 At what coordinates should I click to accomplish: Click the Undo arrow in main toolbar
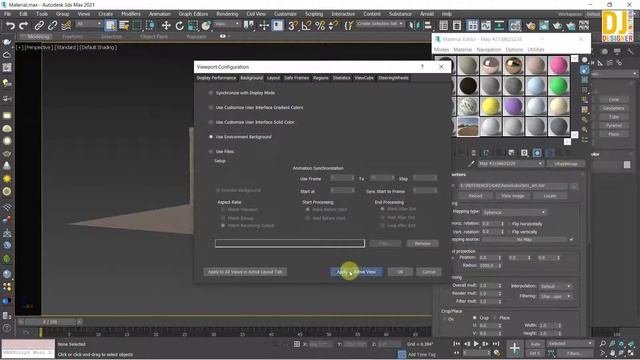click(x=10, y=26)
